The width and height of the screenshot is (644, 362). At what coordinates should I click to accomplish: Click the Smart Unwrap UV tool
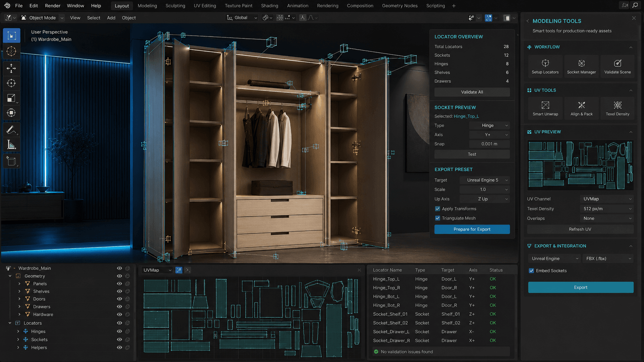(545, 108)
